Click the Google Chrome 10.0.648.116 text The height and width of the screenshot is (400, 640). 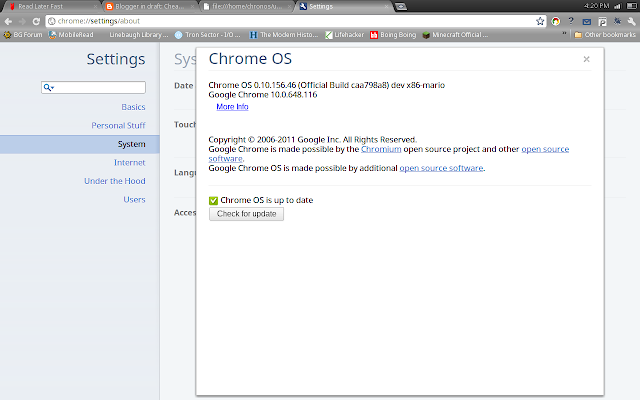[262, 95]
